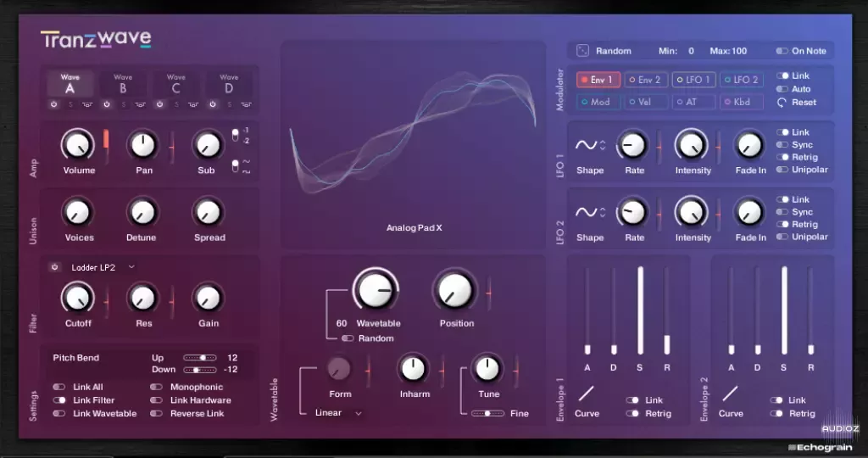Viewport: 868px width, 458px height.
Task: Click Envelope 1 Sustain slider
Action: click(x=641, y=310)
